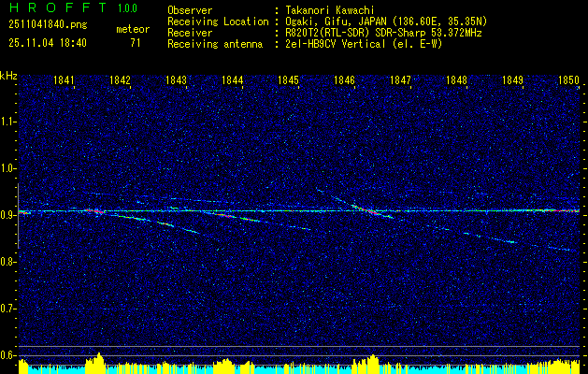The image size is (588, 374).
Task: Select the filename 2511041840.png
Action: click(x=48, y=25)
